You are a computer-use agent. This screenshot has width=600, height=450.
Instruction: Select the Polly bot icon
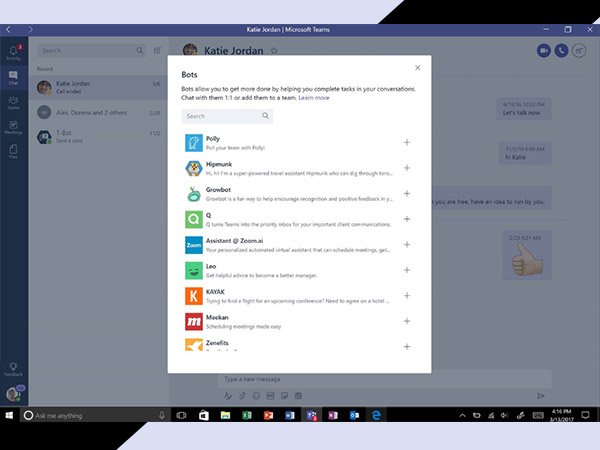(x=194, y=143)
